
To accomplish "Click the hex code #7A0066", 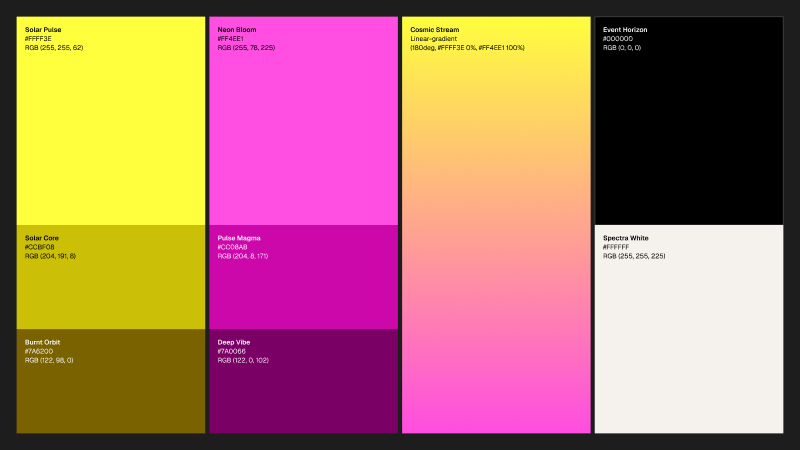I will tap(232, 352).
